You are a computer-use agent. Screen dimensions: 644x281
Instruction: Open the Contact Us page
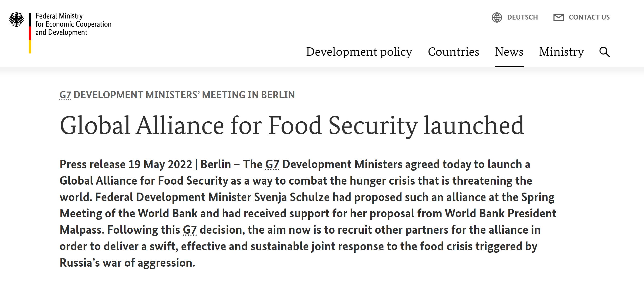[x=589, y=17]
